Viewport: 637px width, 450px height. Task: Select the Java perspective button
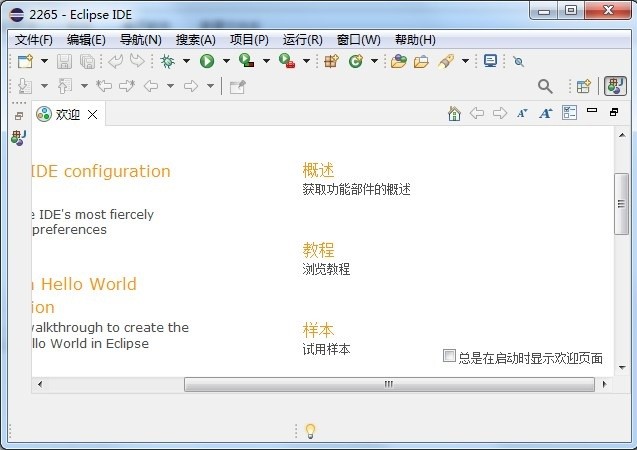(615, 86)
